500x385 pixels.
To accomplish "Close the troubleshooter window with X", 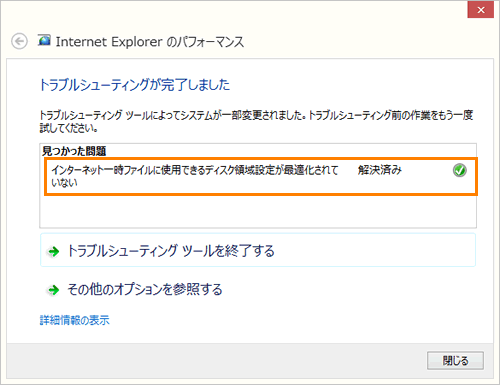I will [481, 10].
